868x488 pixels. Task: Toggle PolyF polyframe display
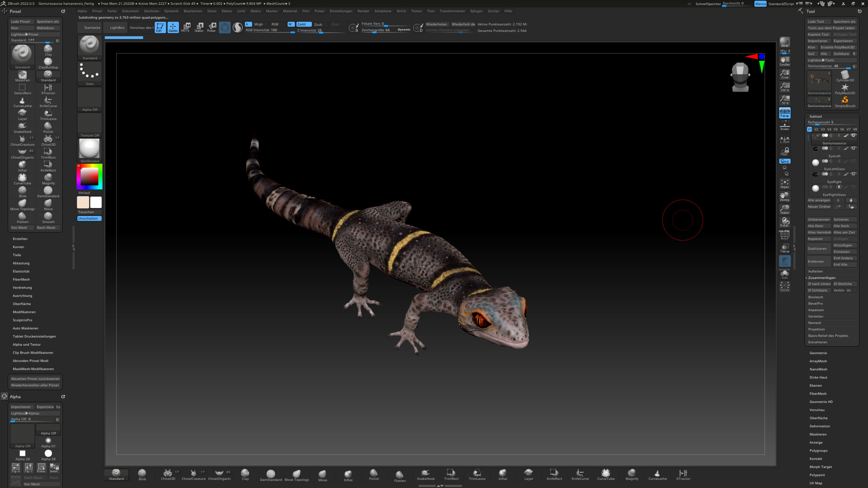(x=784, y=235)
